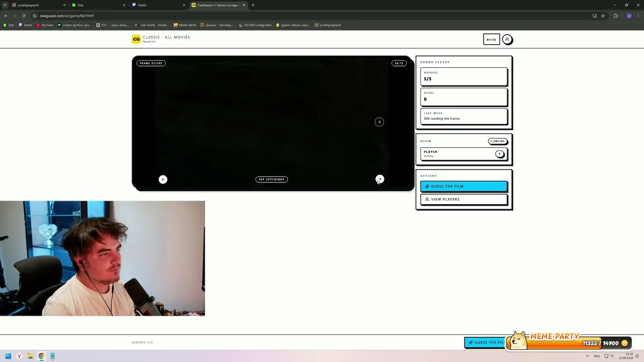Image resolution: width=644 pixels, height=362 pixels.
Task: Click the Score 0 status card
Action: click(464, 97)
